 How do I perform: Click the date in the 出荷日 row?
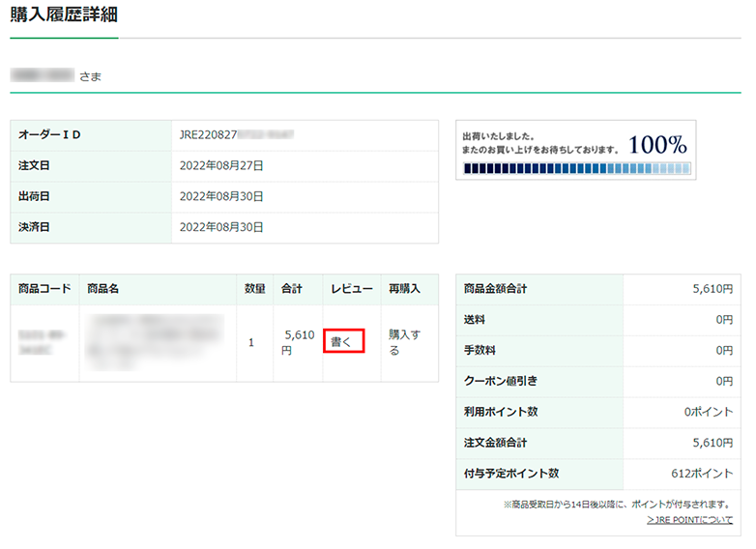tap(221, 196)
